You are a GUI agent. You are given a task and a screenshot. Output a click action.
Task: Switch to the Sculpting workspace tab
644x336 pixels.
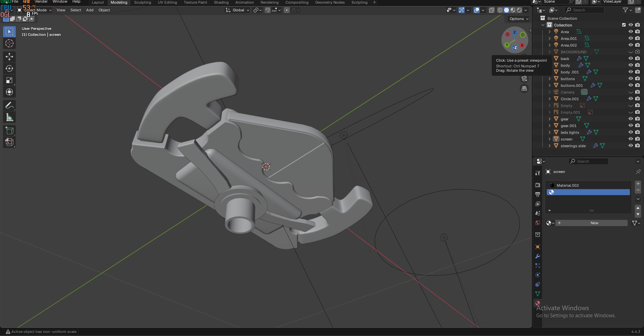coord(143,2)
